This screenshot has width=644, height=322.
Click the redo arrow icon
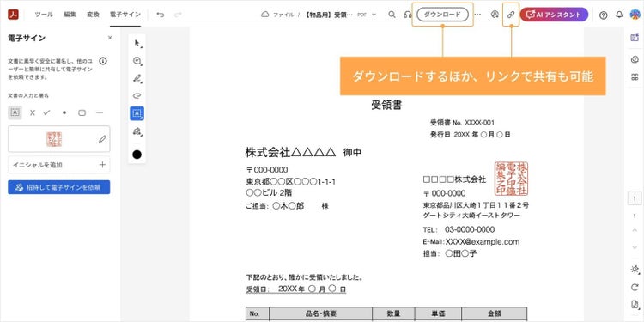point(178,15)
